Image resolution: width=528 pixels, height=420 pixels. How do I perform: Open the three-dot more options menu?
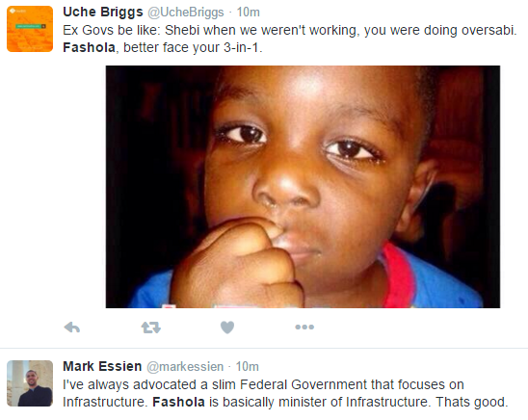coord(304,327)
